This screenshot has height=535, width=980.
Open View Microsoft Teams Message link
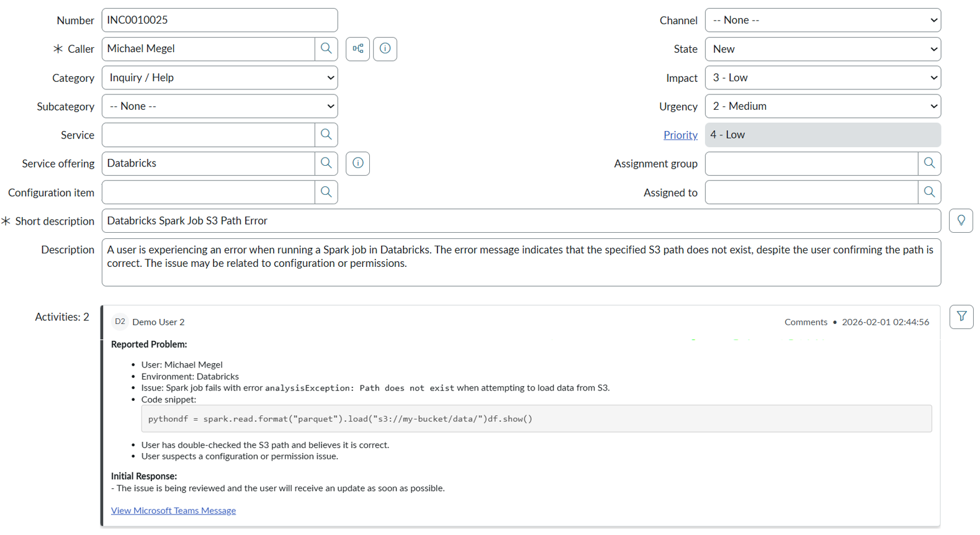(173, 510)
